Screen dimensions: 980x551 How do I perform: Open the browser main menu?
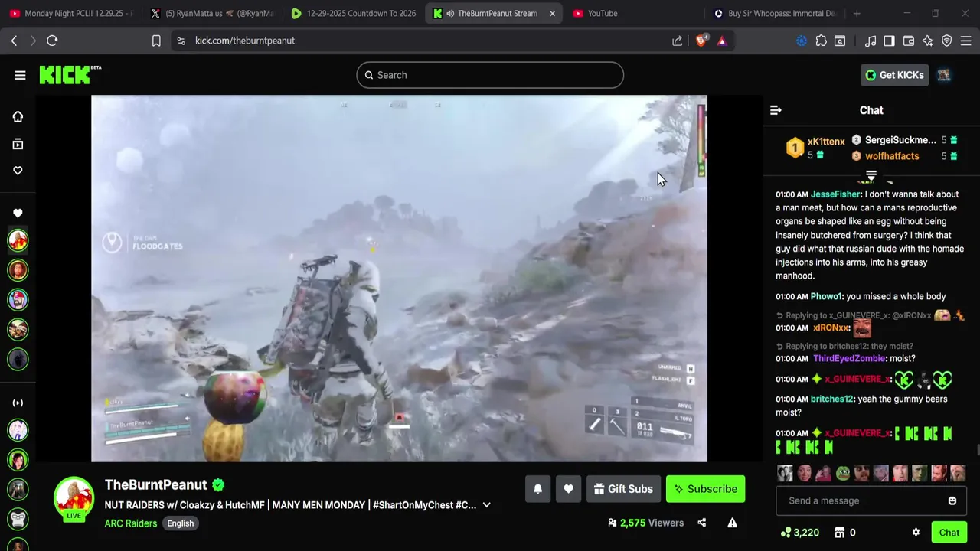(966, 41)
